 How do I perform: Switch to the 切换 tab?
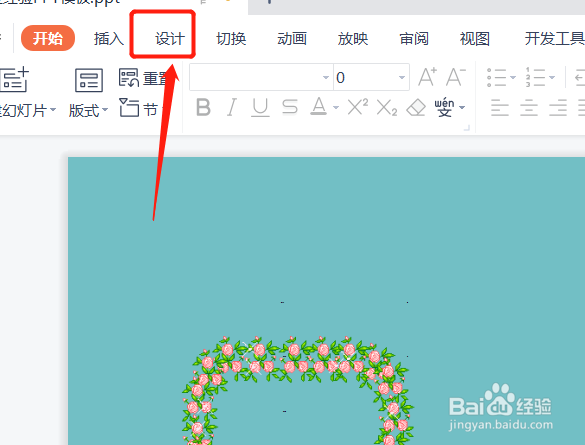click(231, 38)
